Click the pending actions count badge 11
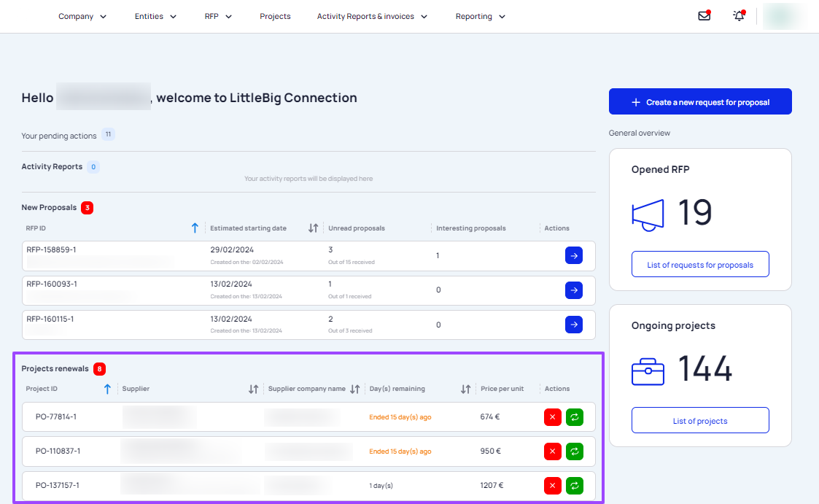 (108, 135)
